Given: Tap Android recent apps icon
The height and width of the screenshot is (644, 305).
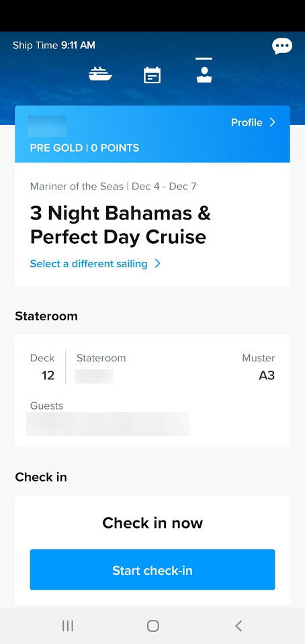Looking at the screenshot, I should coord(68,625).
